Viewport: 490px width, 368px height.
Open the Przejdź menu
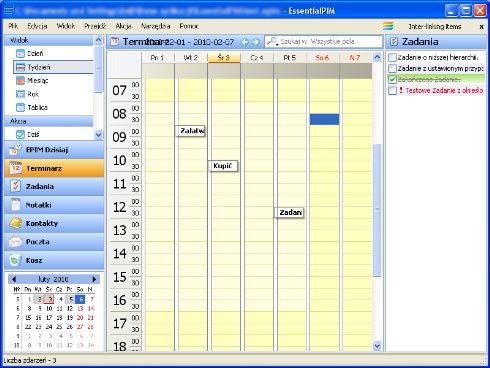[95, 26]
